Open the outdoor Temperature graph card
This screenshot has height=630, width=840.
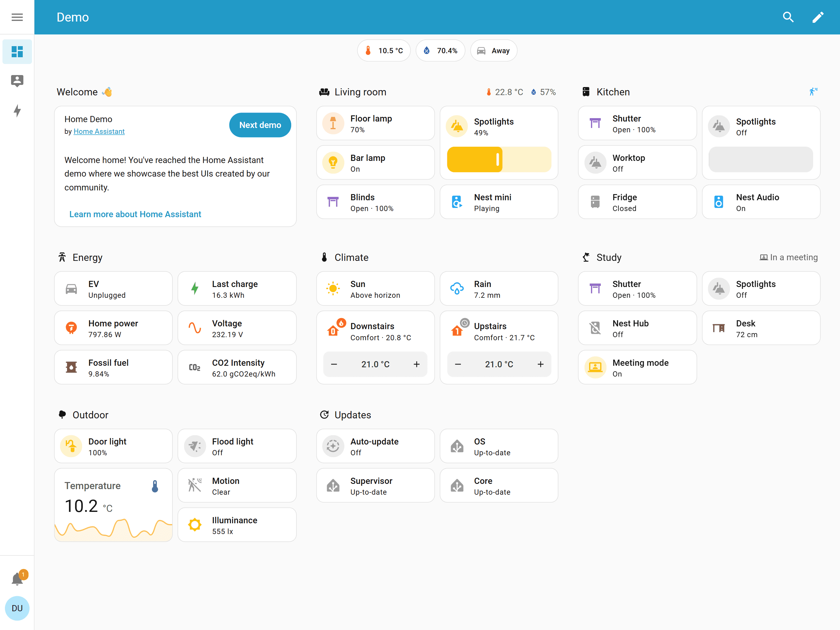coord(113,505)
